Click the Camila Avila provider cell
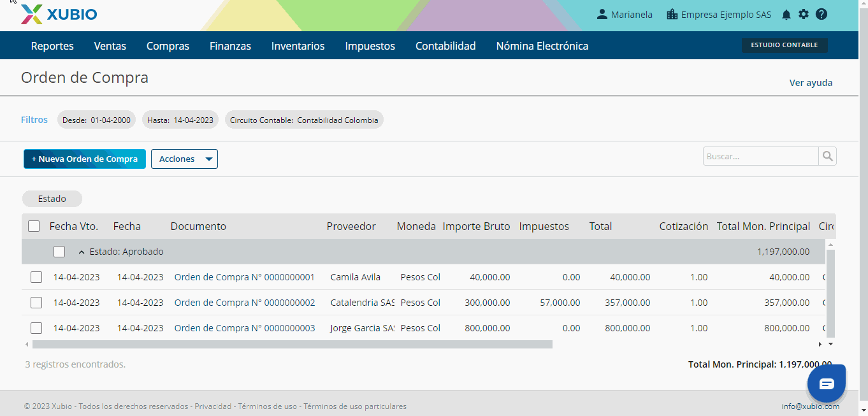 [356, 277]
